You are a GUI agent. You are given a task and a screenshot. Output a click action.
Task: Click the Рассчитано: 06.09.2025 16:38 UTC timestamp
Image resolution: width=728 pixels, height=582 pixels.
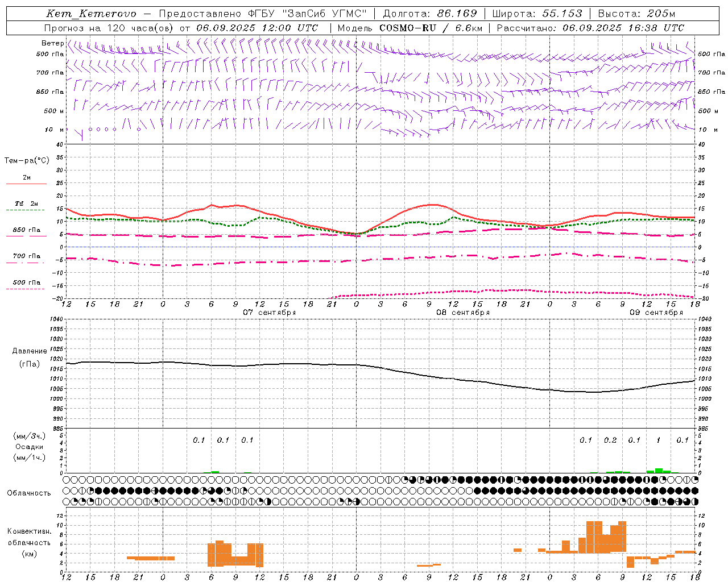coord(590,28)
